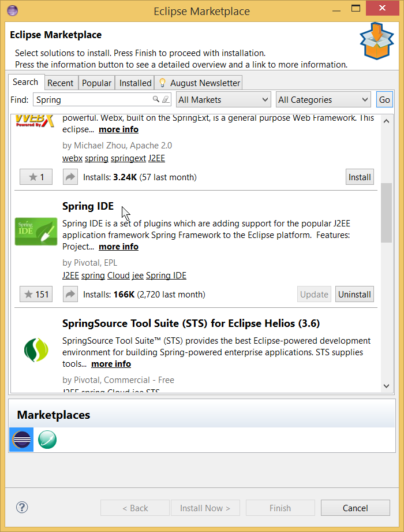The width and height of the screenshot is (404, 532).
Task: Share the Webx plugin entry
Action: click(70, 177)
